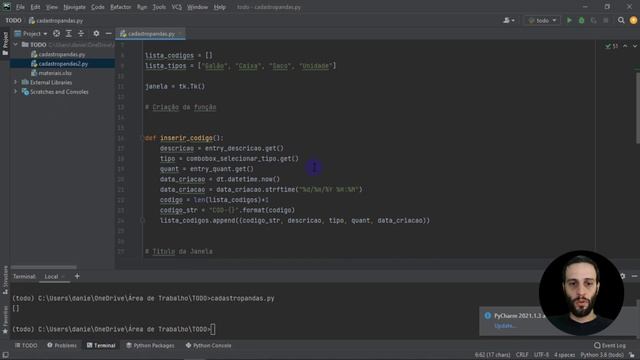Collapse all icon in Project panel header
The width and height of the screenshot is (640, 360).
click(81, 33)
